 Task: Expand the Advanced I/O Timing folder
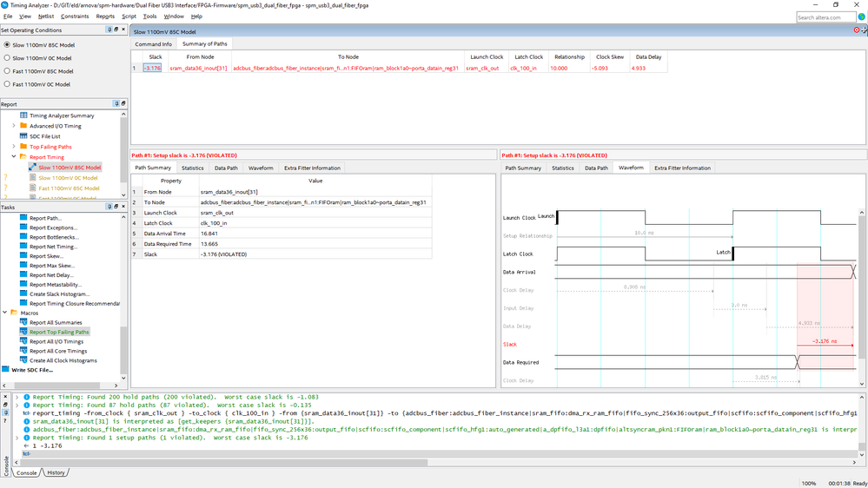point(13,126)
